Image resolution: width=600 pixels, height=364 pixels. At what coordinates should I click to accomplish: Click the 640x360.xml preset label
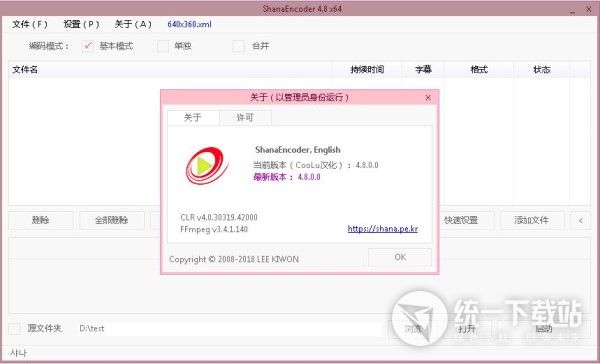pos(189,24)
